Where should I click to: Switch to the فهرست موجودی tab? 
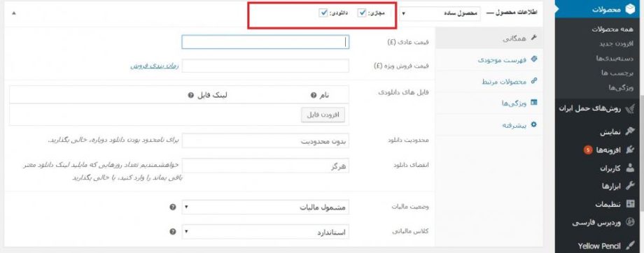pos(489,60)
